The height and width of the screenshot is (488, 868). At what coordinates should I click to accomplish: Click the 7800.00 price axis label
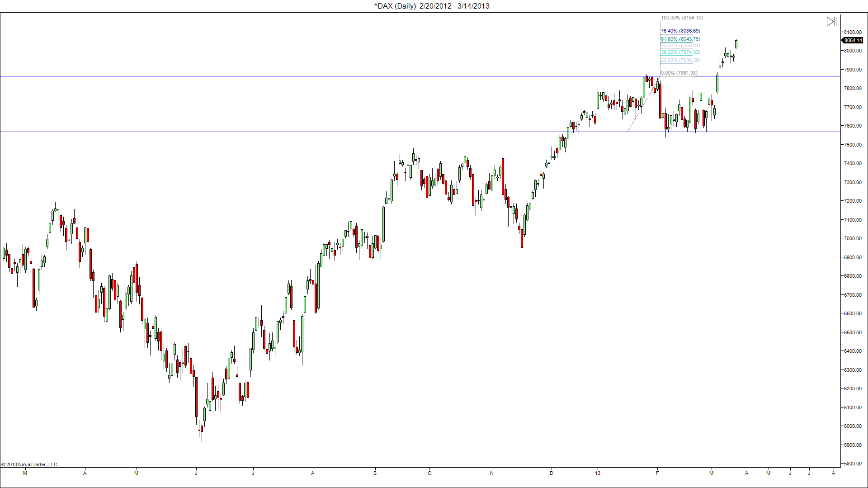pos(853,88)
